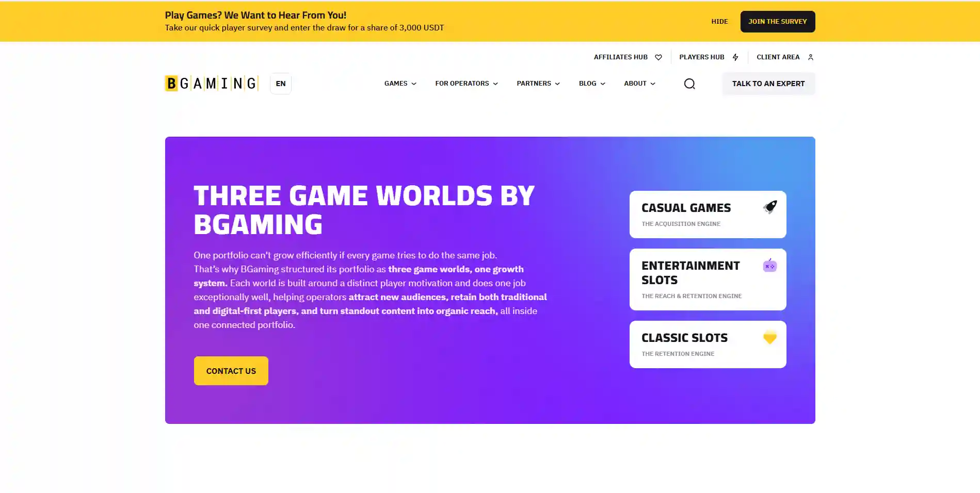Screen dimensions: 980x493
Task: Click 'The Acquisition Engine' subtitle
Action: pos(681,224)
